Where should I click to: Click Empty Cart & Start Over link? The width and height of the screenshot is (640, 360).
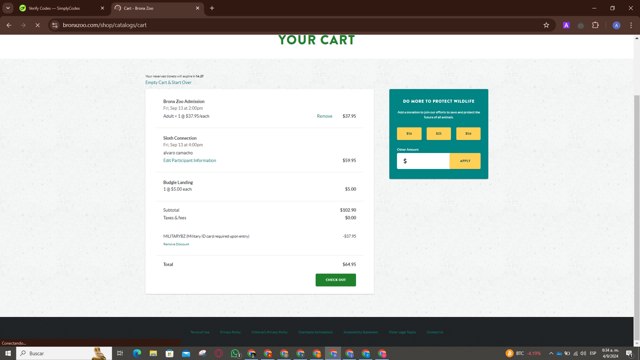coord(168,82)
